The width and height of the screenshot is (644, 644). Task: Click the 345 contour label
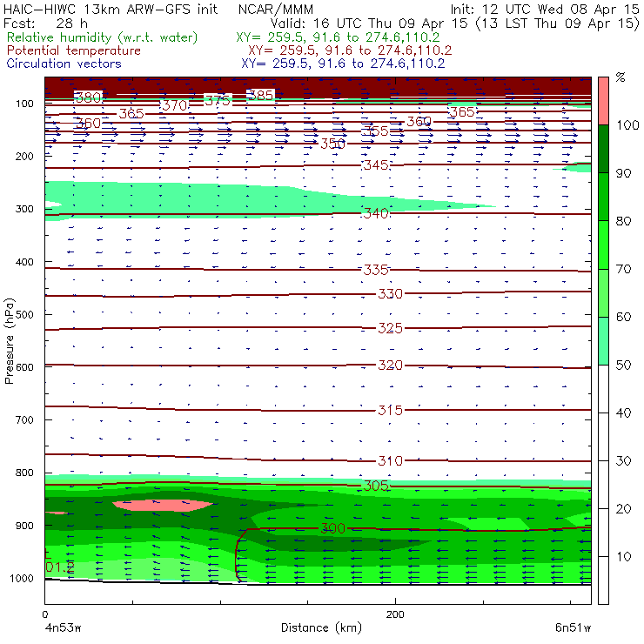point(376,165)
